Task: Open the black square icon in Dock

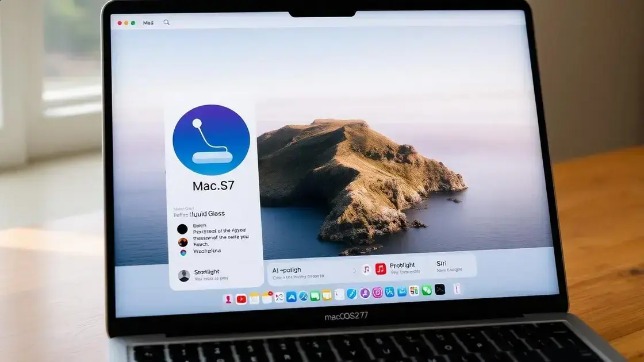Action: [x=440, y=290]
